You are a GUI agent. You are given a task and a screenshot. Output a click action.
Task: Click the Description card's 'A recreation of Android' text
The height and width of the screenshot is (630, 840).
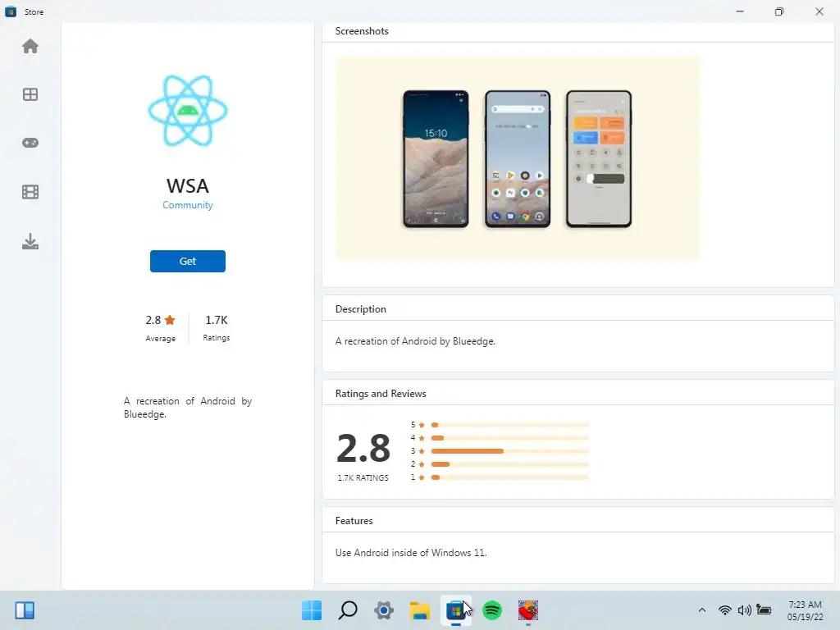click(415, 340)
